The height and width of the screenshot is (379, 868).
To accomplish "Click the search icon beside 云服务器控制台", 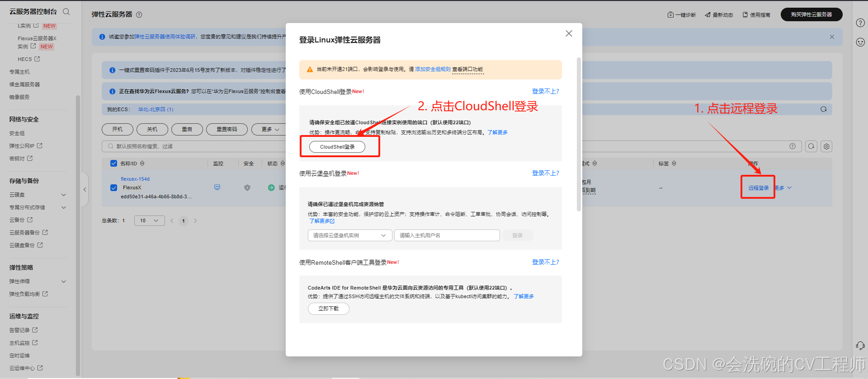I will 66,12.
